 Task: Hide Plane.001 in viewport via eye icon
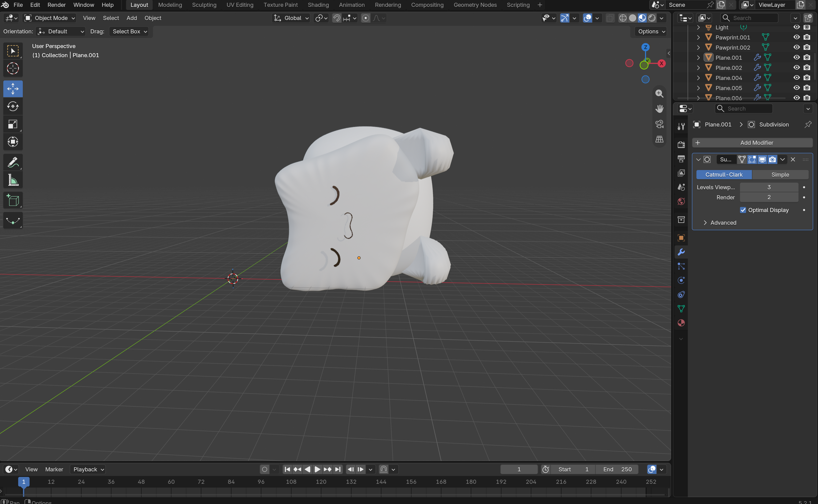796,57
